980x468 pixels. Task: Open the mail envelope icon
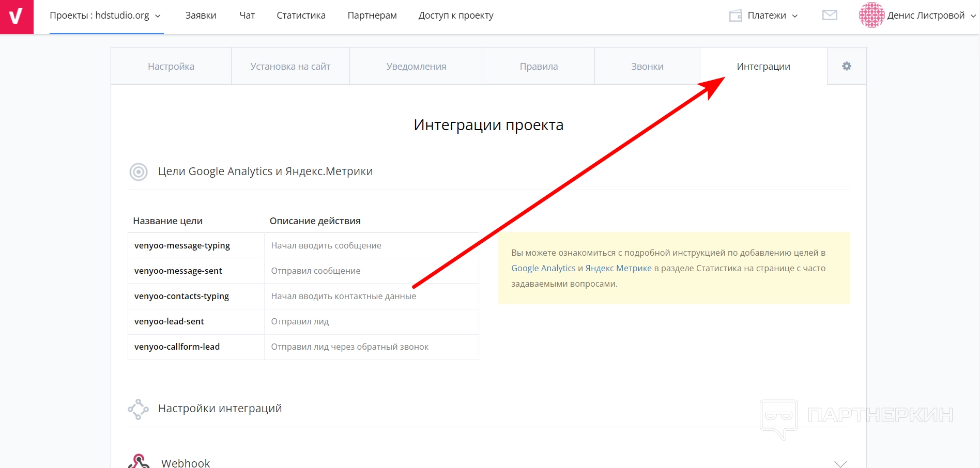point(830,15)
